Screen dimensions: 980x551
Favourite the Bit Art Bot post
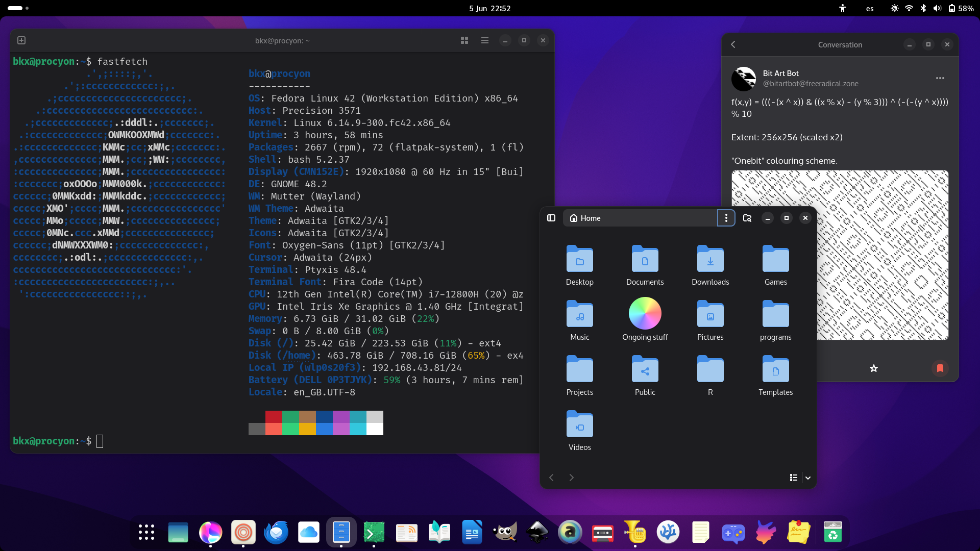[874, 368]
